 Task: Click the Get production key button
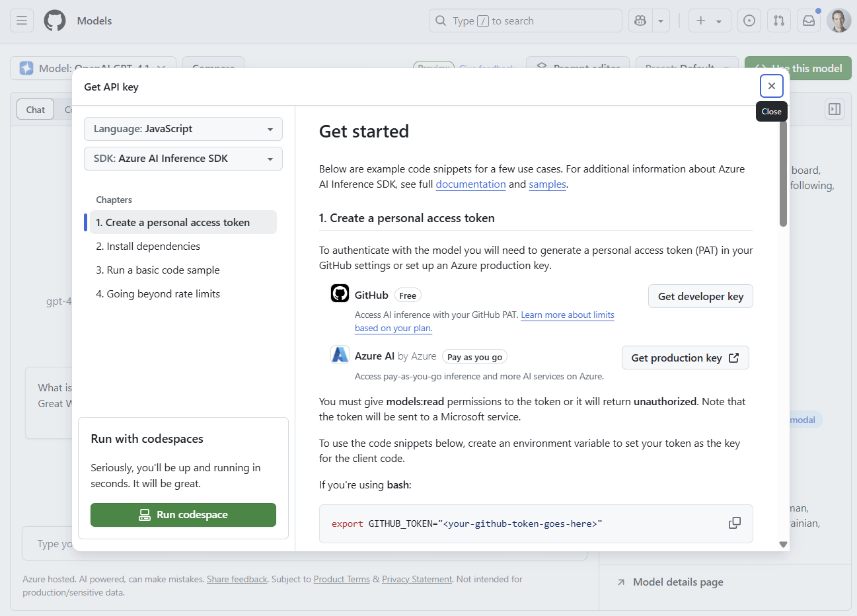[x=685, y=358]
